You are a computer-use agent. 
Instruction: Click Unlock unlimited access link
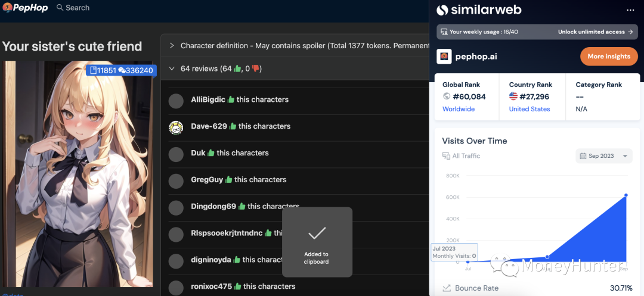click(595, 32)
